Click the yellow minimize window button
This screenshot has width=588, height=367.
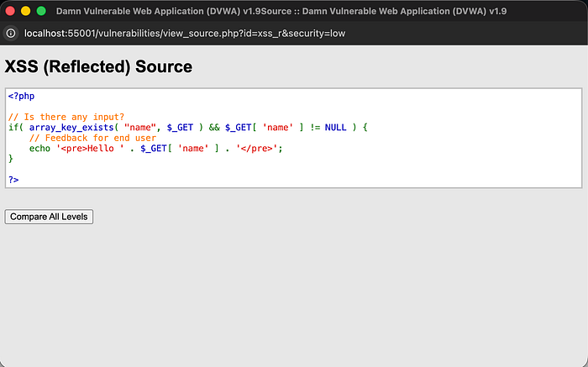[x=25, y=11]
